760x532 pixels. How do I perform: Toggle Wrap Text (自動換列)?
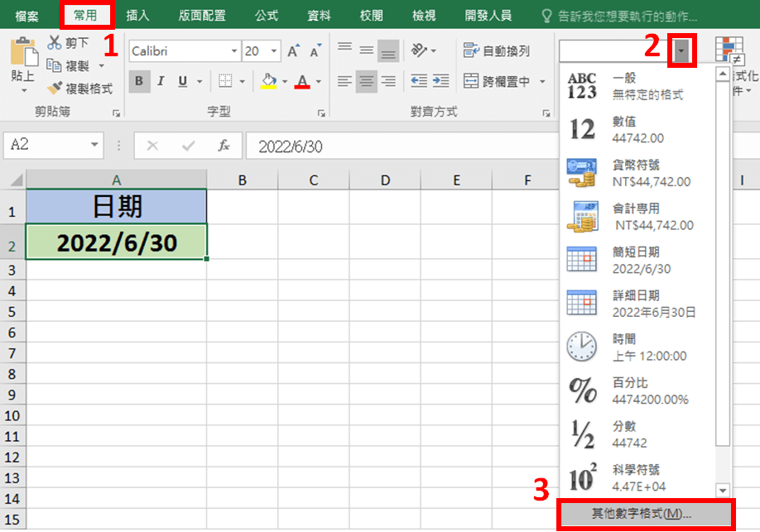pyautogui.click(x=497, y=51)
